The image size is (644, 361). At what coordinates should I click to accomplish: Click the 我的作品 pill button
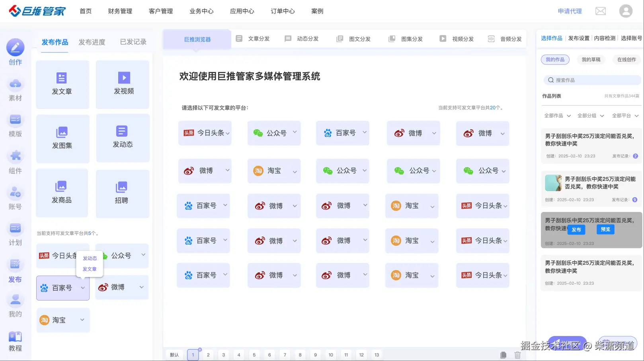[555, 60]
